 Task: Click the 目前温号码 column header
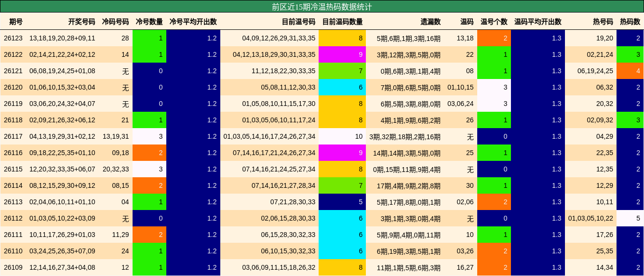[298, 22]
